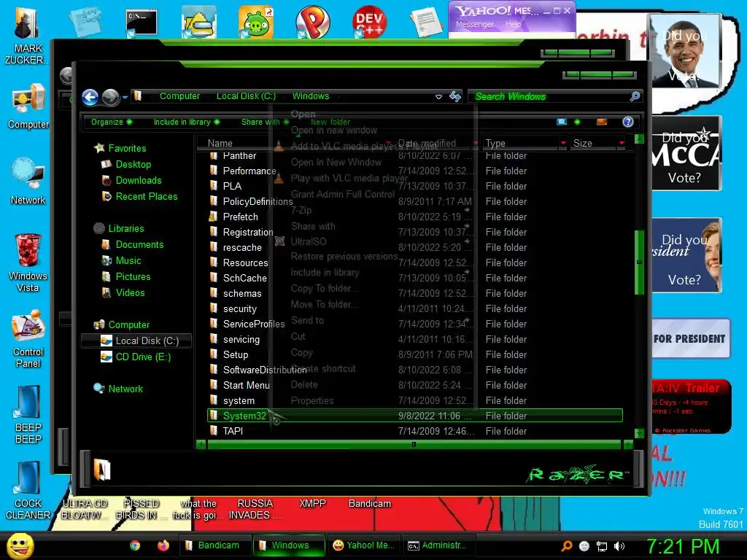747x560 pixels.
Task: Choose Play with VLC media player
Action: point(349,178)
